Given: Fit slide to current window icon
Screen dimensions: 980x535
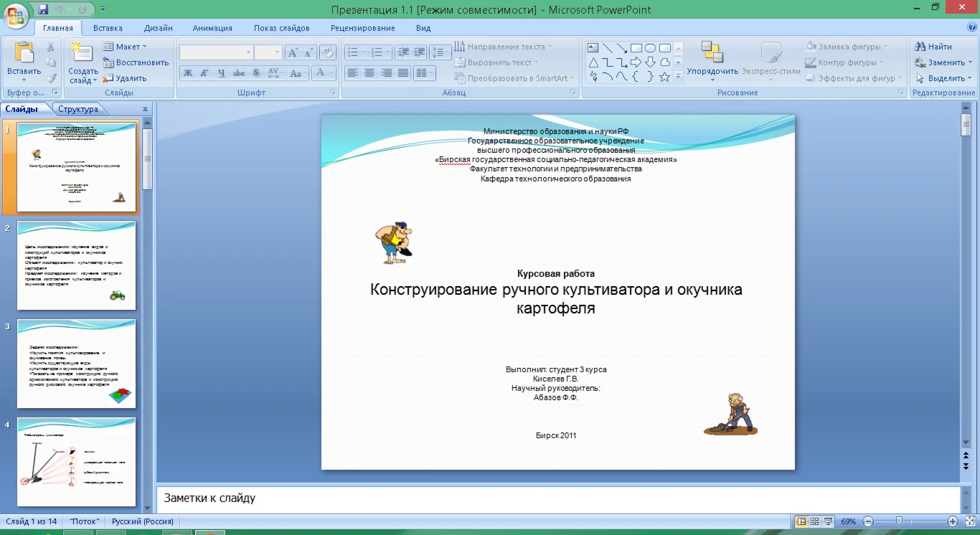Looking at the screenshot, I should (970, 521).
